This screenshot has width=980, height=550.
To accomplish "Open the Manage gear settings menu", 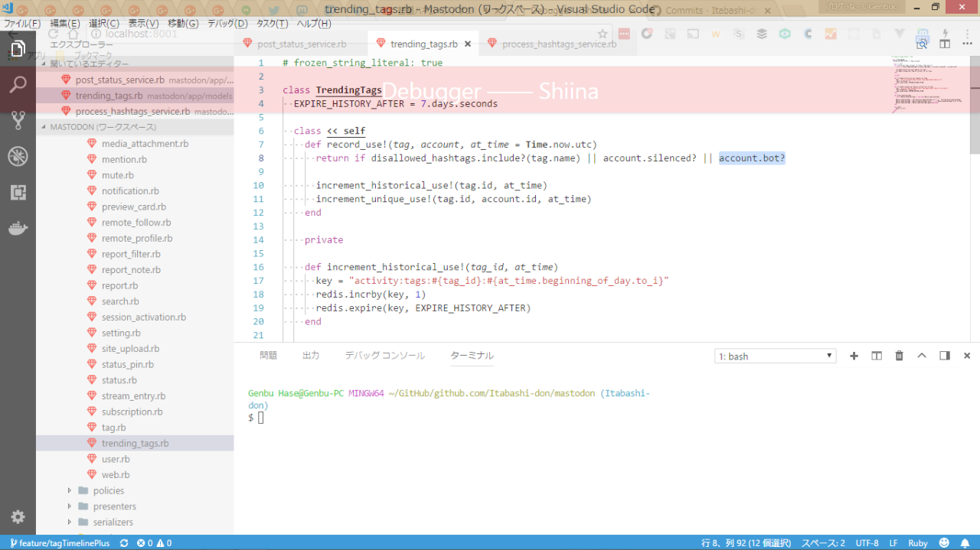I will pos(18,516).
